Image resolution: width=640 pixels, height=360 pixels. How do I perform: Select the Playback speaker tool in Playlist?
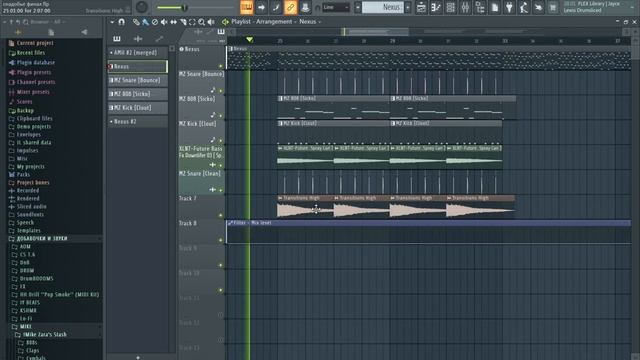pyautogui.click(x=211, y=22)
